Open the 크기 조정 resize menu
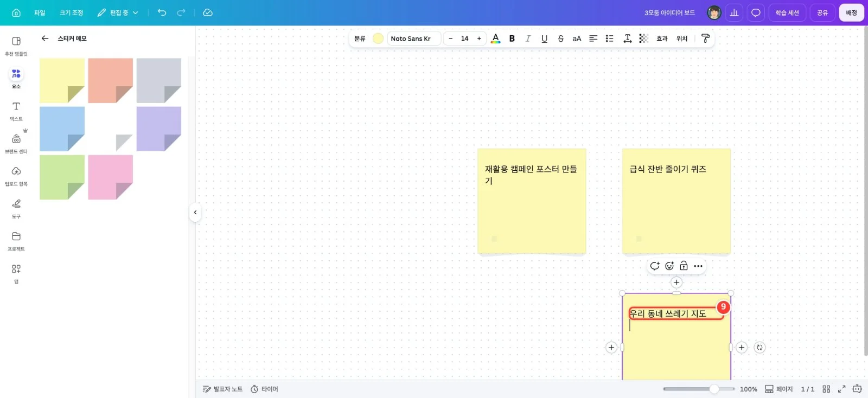 tap(71, 12)
